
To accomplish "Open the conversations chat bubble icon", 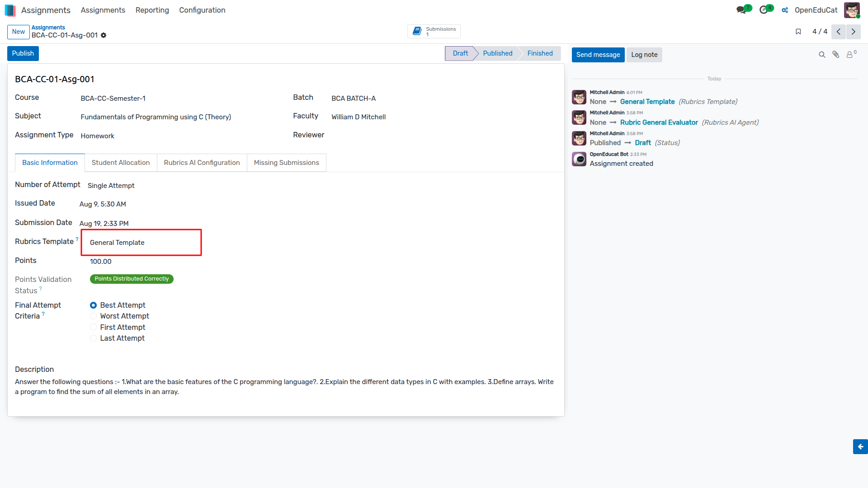I will tap(741, 10).
